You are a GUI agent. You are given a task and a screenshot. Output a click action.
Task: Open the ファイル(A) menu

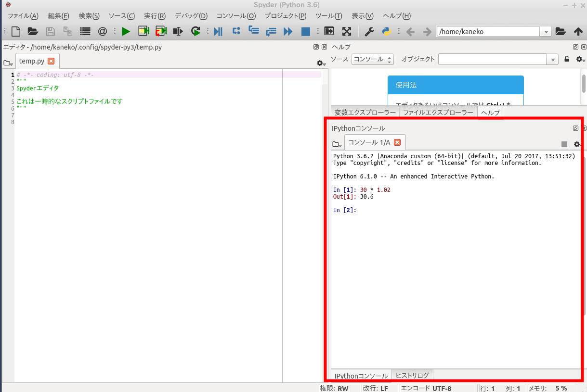click(x=23, y=15)
